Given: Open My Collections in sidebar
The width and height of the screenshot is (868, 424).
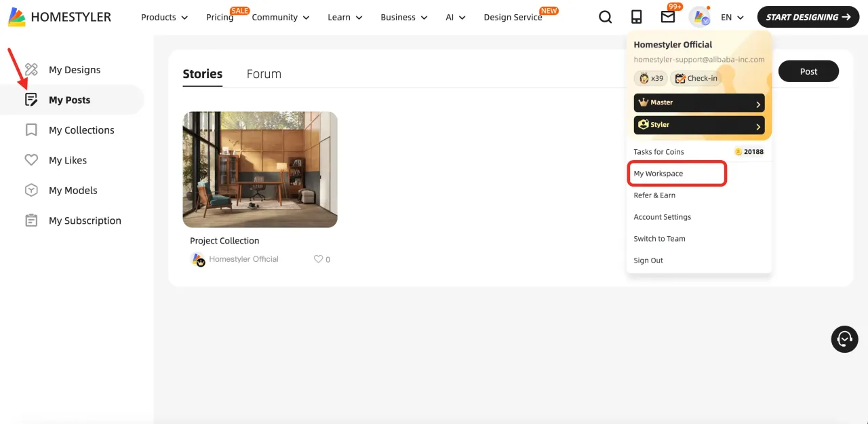Looking at the screenshot, I should (81, 130).
